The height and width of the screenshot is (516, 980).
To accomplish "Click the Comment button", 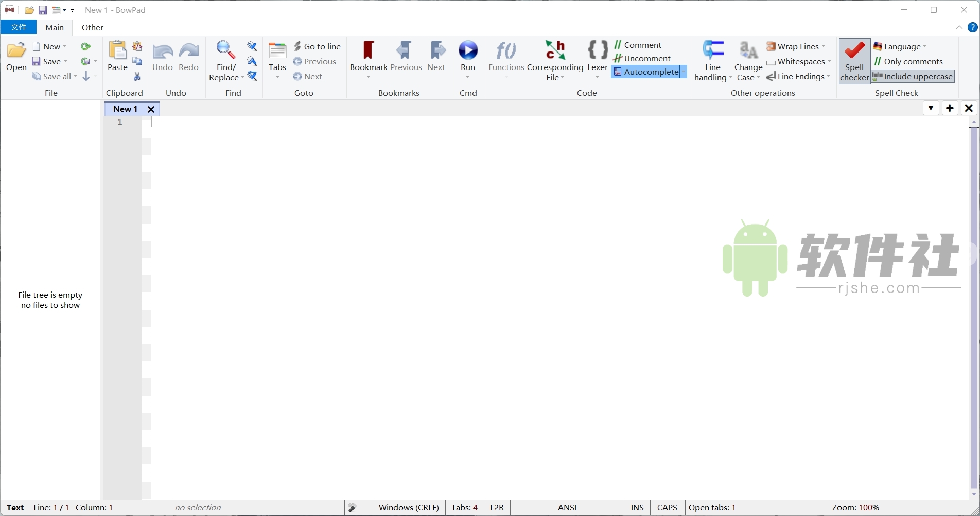I will click(x=638, y=45).
